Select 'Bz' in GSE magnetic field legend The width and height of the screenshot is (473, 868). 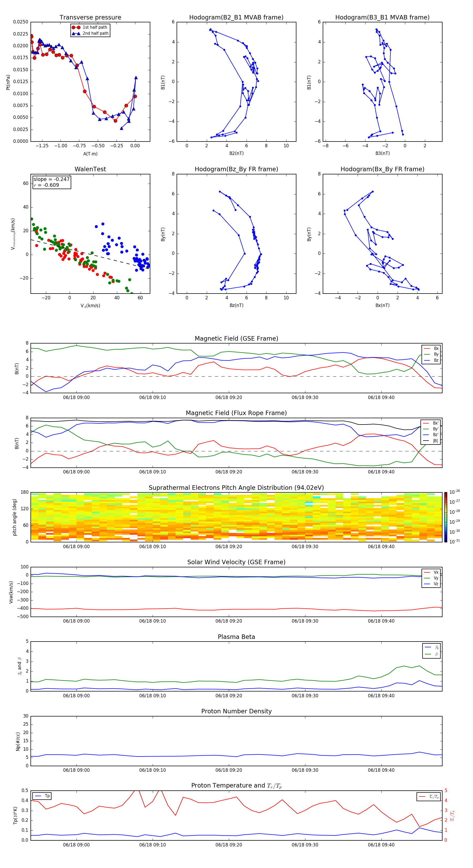pyautogui.click(x=431, y=360)
